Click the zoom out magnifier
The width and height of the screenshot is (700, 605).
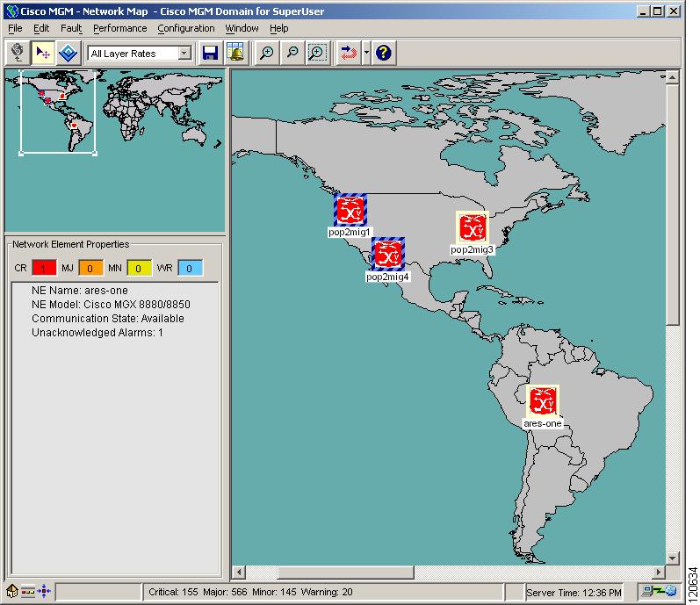coord(292,53)
